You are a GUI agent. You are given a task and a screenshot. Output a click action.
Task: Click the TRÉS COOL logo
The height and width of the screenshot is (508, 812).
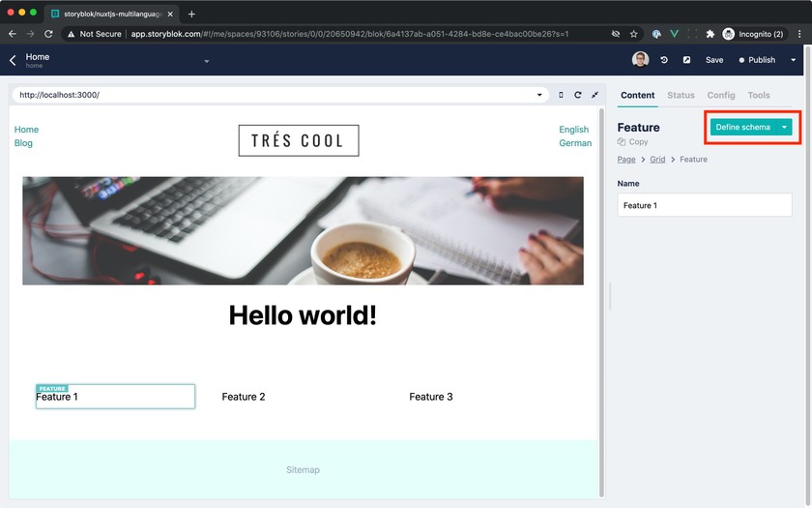[x=299, y=140]
